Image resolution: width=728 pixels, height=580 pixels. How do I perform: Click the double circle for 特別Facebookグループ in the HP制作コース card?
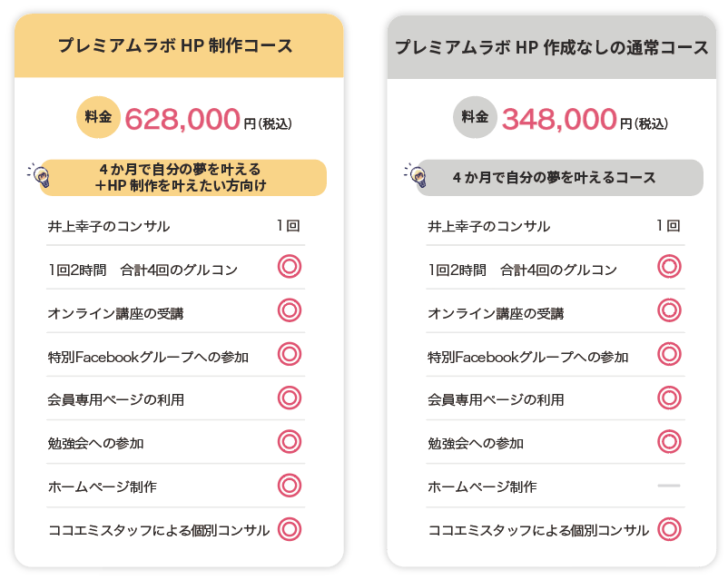click(290, 354)
